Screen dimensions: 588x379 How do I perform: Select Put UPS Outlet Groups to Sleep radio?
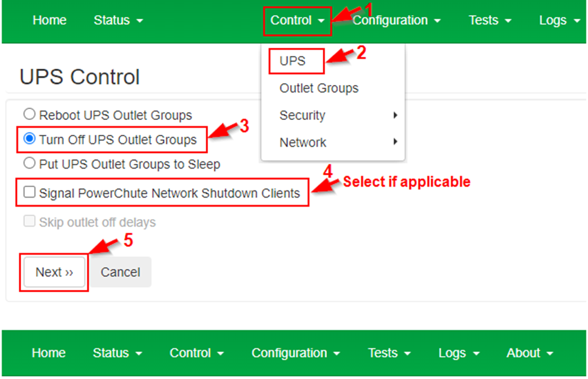[x=30, y=163]
